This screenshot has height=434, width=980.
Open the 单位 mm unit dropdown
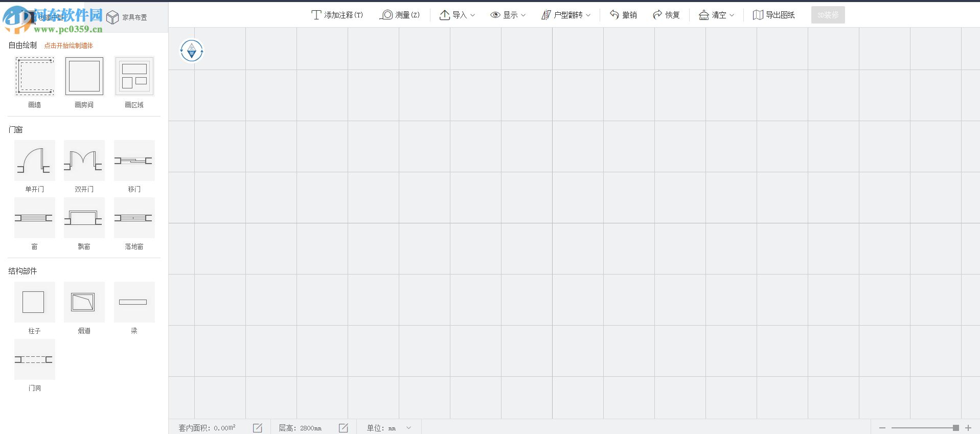click(x=389, y=428)
